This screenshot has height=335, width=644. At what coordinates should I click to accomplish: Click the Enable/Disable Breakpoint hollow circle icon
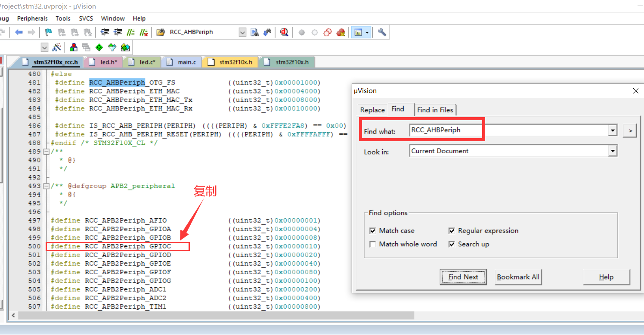(x=315, y=32)
